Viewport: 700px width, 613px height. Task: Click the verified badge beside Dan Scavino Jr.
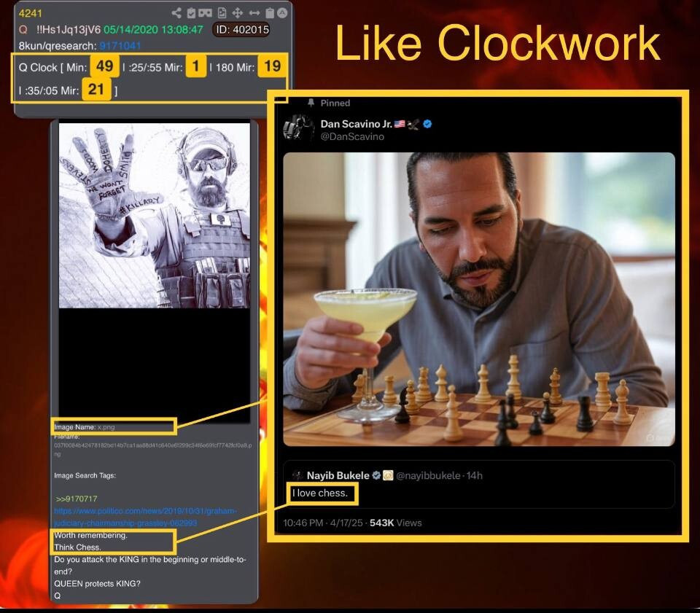428,124
